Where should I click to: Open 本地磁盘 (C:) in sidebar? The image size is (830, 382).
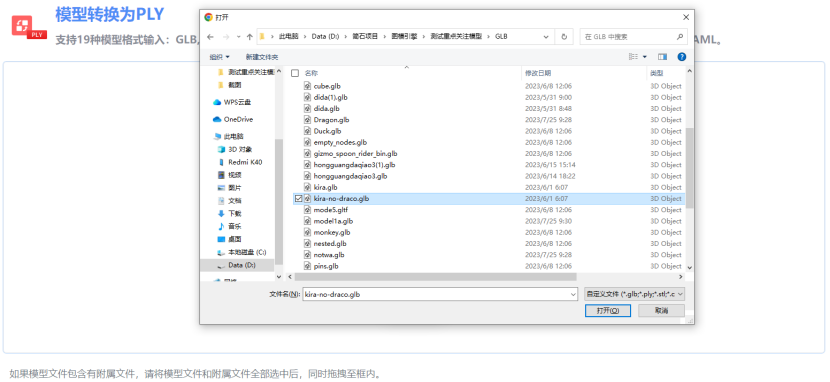tap(242, 252)
